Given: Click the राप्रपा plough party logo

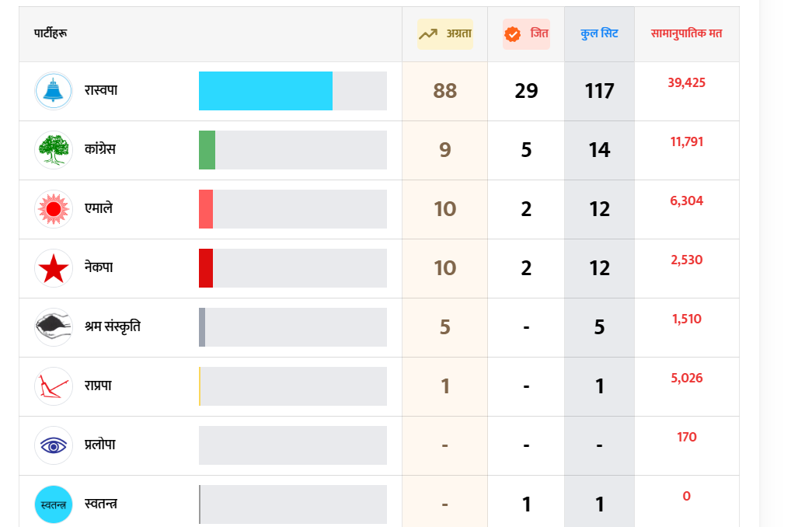Looking at the screenshot, I should (54, 386).
